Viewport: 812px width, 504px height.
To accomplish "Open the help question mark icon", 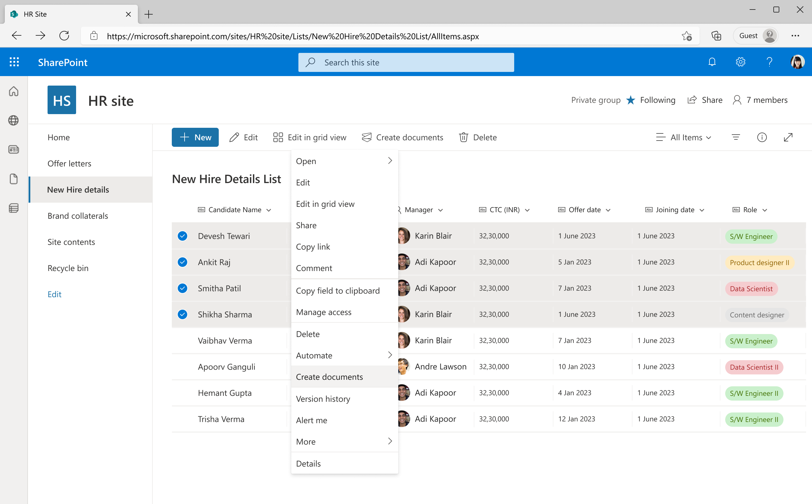I will pos(769,62).
